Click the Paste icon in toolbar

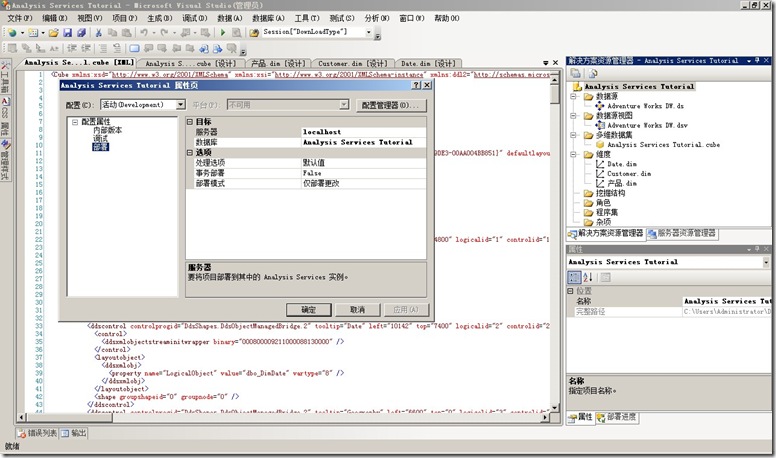pyautogui.click(x=127, y=33)
